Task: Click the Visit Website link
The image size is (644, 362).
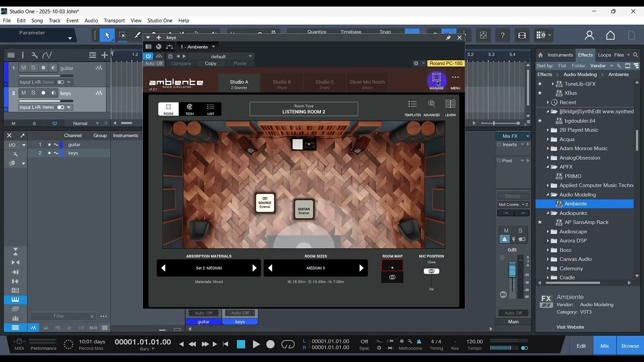Action: [570, 327]
